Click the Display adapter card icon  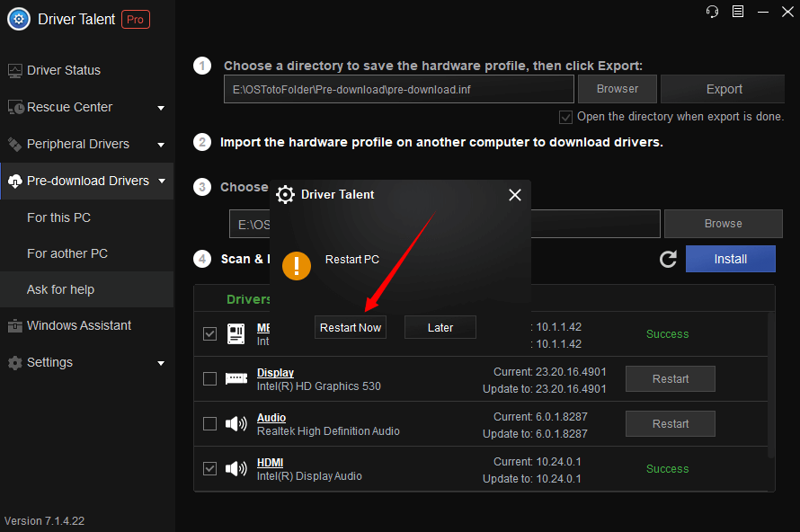(236, 378)
